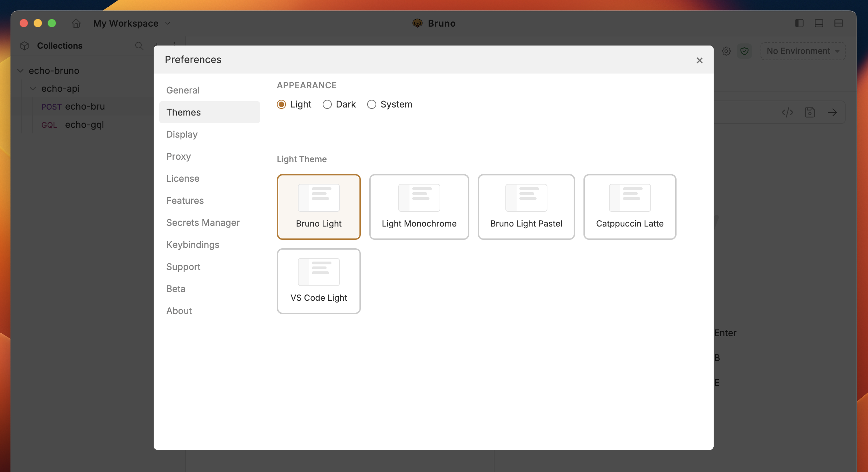868x472 pixels.
Task: Click the send request arrow icon
Action: 832,112
